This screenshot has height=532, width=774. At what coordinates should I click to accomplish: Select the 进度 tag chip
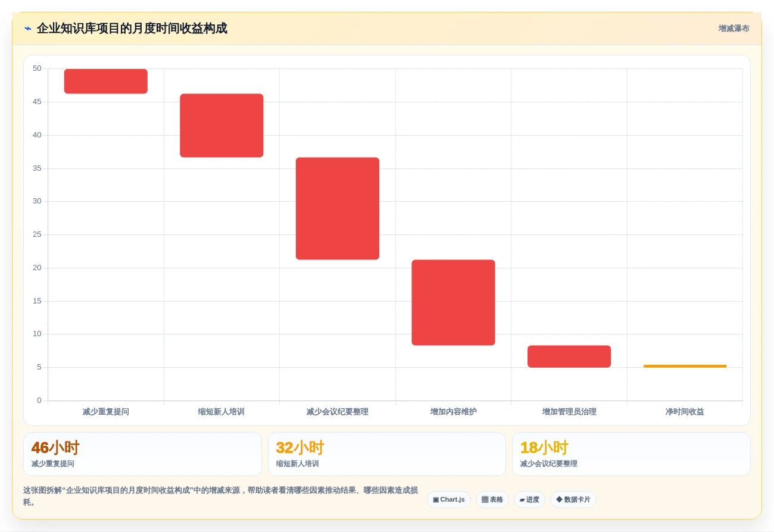click(529, 500)
